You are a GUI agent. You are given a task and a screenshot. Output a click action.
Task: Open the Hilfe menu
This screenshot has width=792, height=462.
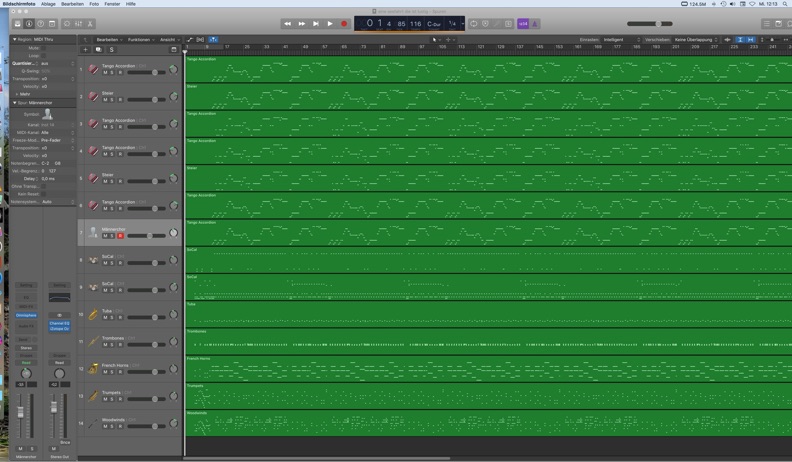pyautogui.click(x=131, y=4)
